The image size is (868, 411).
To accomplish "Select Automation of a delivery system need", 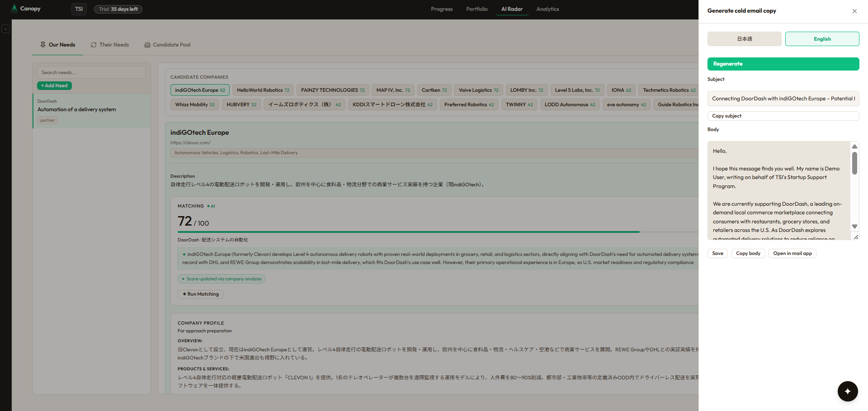I will [92, 111].
